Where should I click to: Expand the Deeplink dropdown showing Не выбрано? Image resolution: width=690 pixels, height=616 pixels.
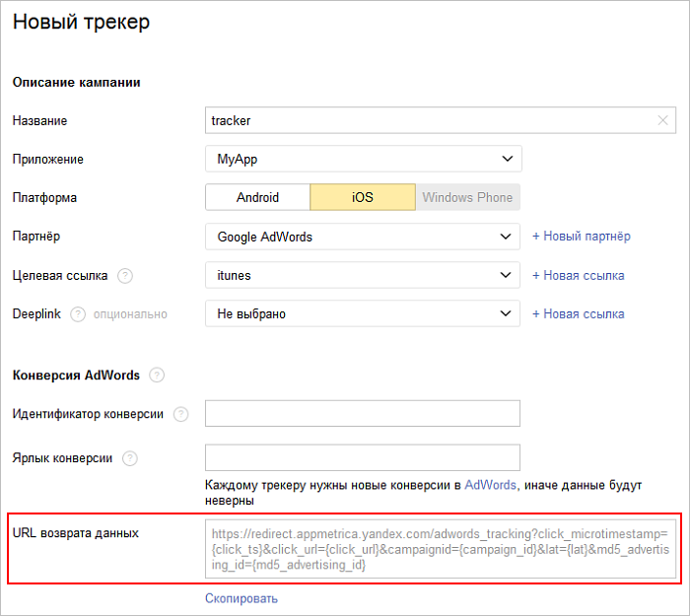tap(363, 313)
